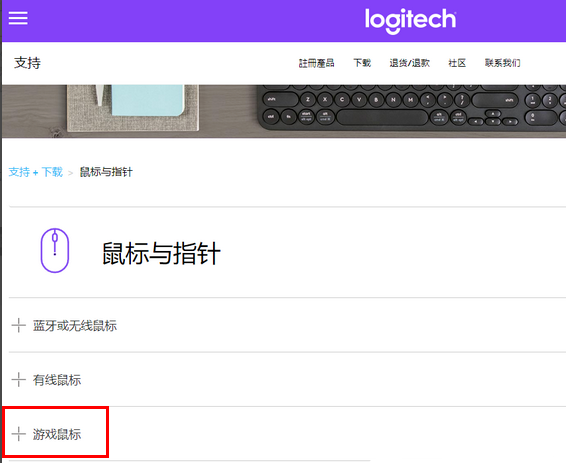
Task: Go to 退货/退款 page
Action: click(x=410, y=63)
